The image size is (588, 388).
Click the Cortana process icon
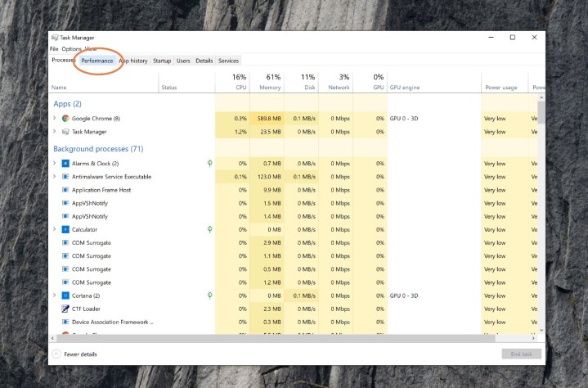tap(65, 296)
